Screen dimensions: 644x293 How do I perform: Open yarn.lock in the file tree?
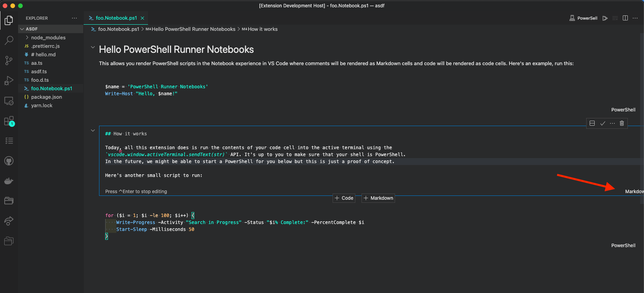pyautogui.click(x=50, y=106)
